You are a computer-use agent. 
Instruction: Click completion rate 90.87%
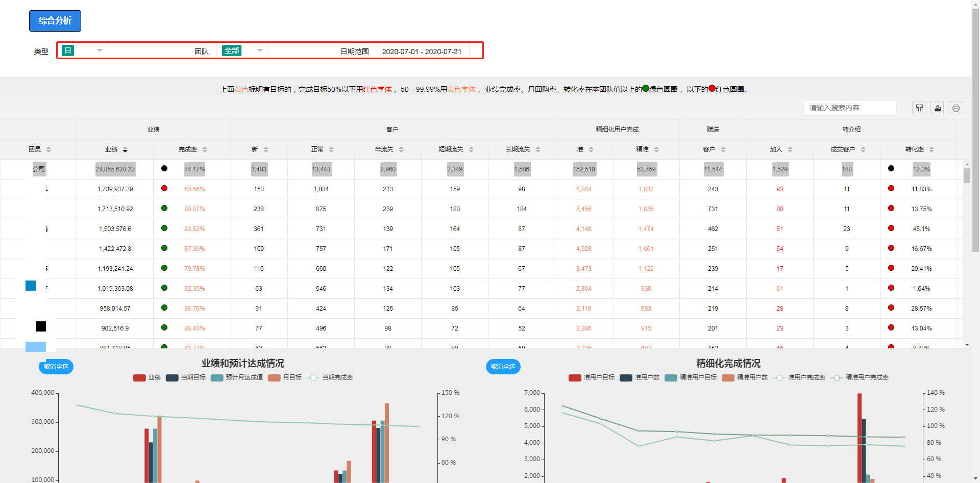(x=194, y=209)
